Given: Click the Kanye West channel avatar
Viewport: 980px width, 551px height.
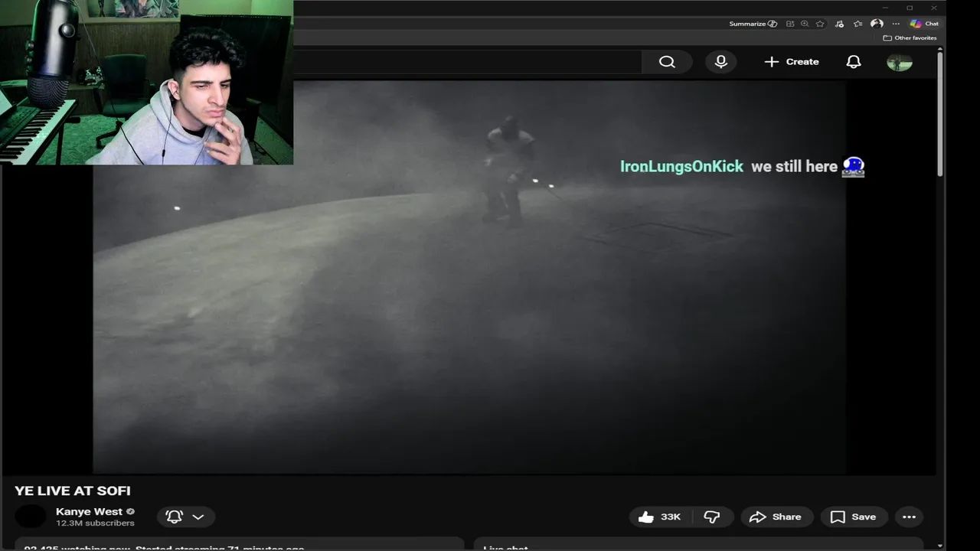Looking at the screenshot, I should click(x=31, y=517).
